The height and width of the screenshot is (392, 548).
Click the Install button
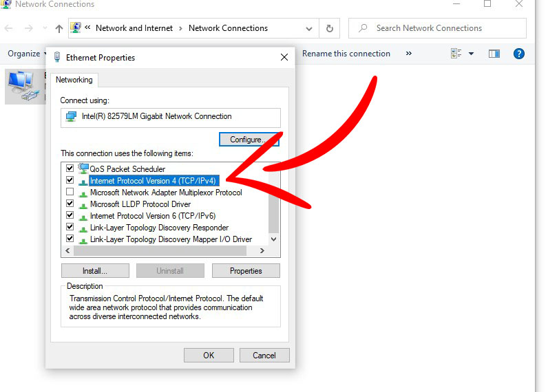pos(95,271)
